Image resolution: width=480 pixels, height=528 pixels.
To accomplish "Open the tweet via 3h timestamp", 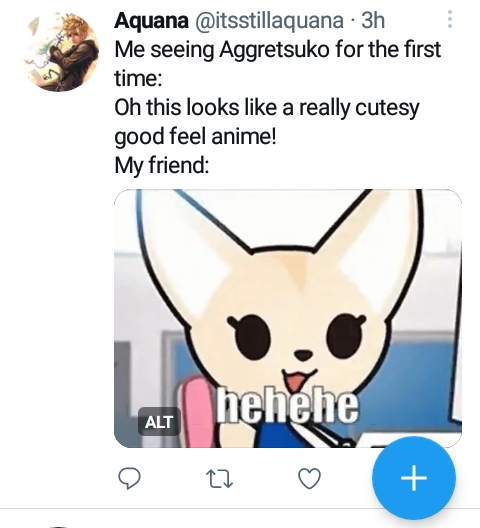I will pyautogui.click(x=373, y=20).
